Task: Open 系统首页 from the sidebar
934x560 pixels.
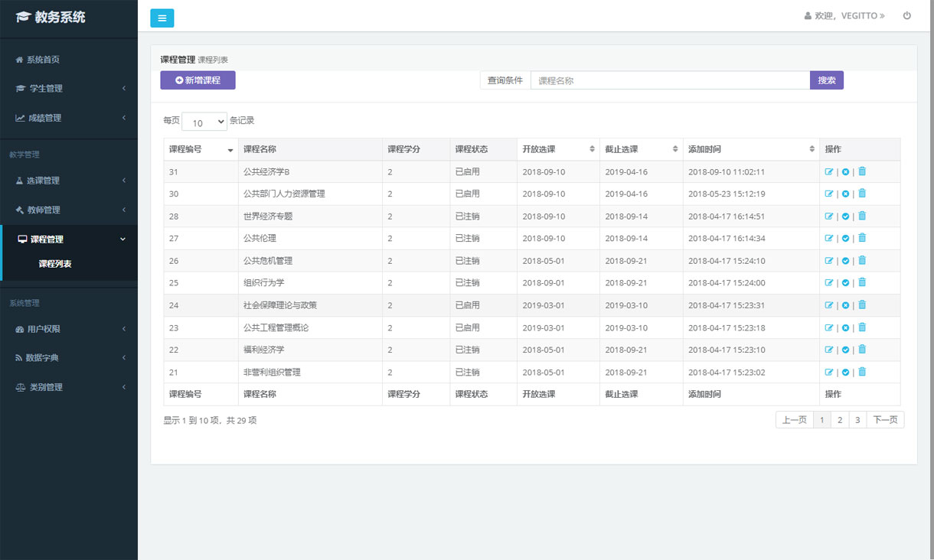Action: 43,60
